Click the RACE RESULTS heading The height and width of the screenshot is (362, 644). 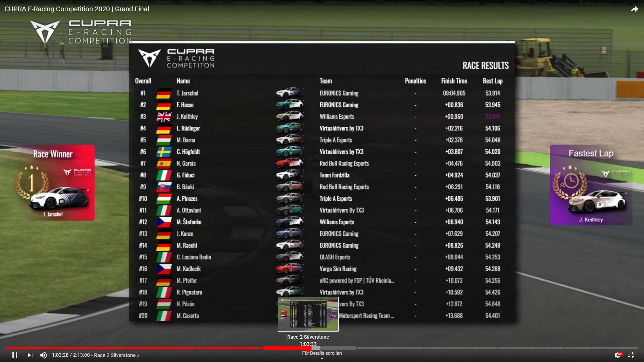point(486,66)
